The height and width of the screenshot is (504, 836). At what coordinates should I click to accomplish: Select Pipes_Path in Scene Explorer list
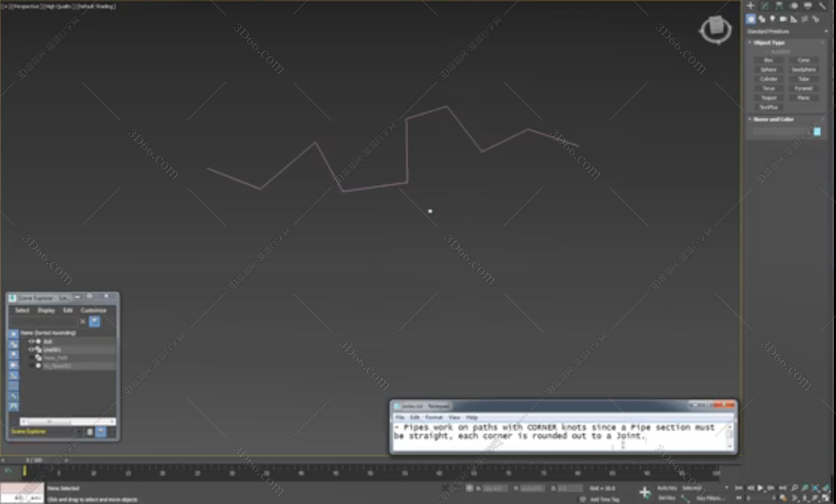[56, 358]
